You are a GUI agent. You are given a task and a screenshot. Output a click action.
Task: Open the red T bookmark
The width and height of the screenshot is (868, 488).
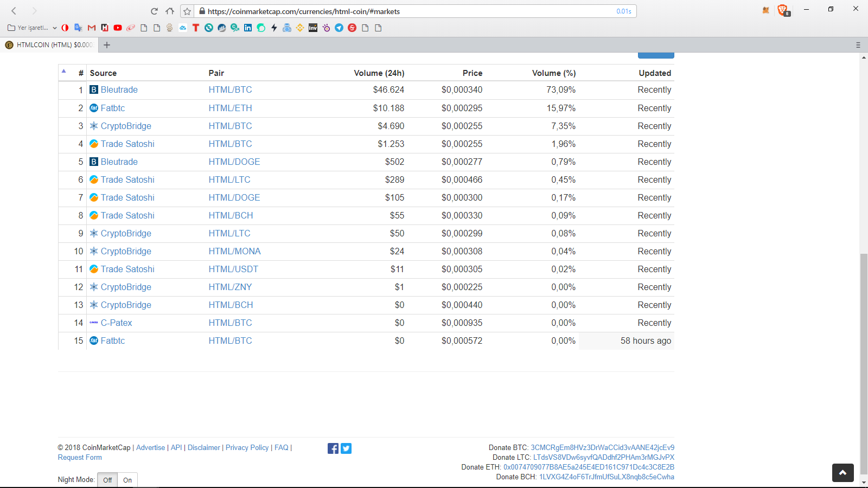pyautogui.click(x=196, y=28)
